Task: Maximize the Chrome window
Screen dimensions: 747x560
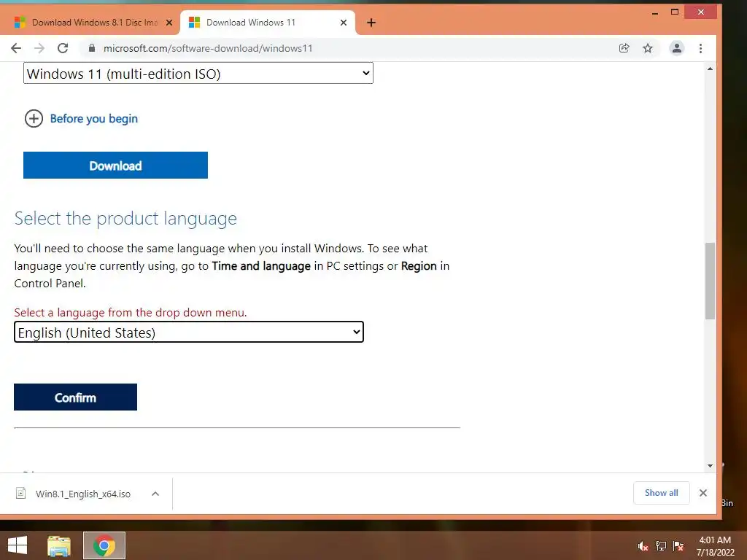Action: point(675,12)
